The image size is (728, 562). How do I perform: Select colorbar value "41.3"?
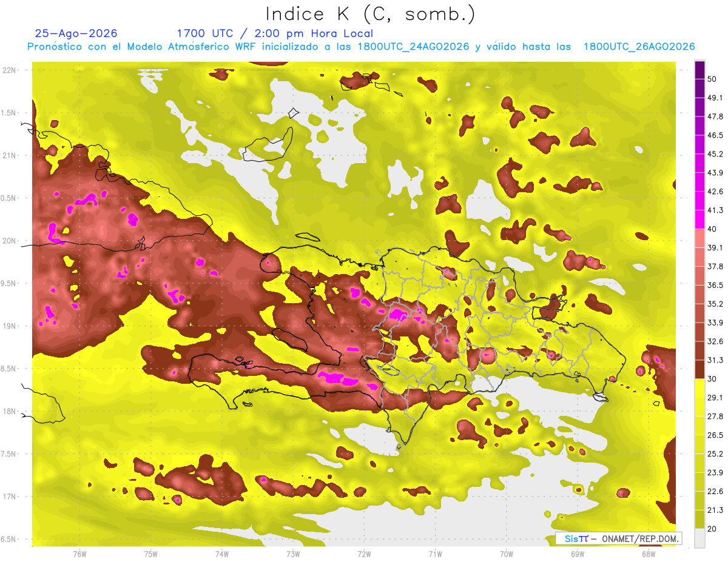click(716, 210)
